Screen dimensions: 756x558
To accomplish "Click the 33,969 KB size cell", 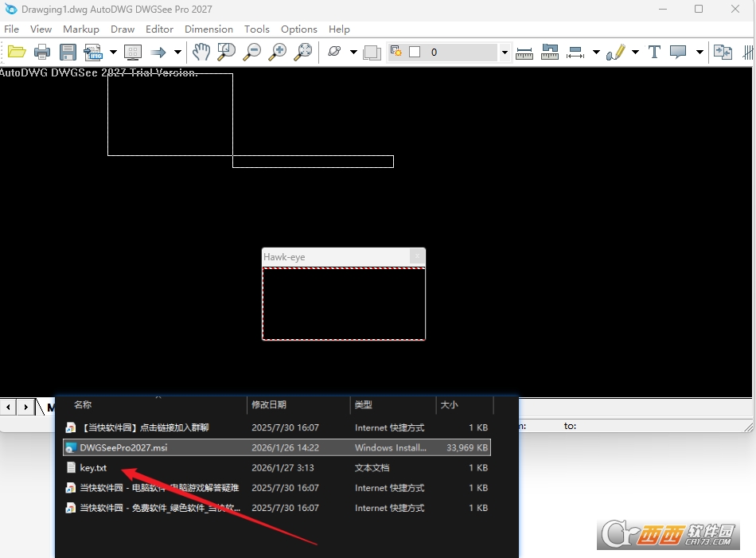I will tap(466, 447).
